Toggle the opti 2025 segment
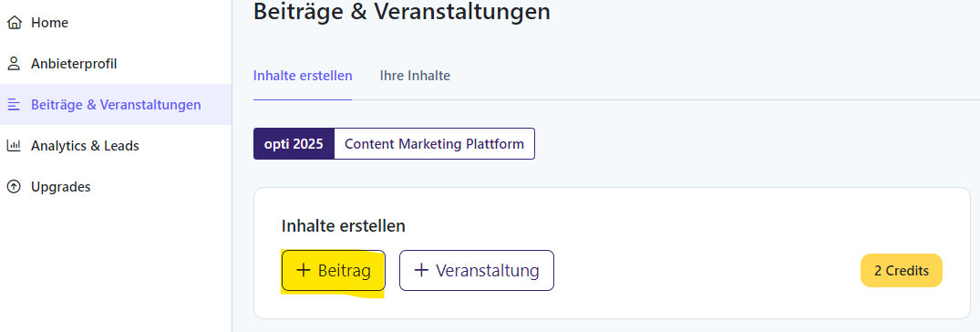 [294, 144]
